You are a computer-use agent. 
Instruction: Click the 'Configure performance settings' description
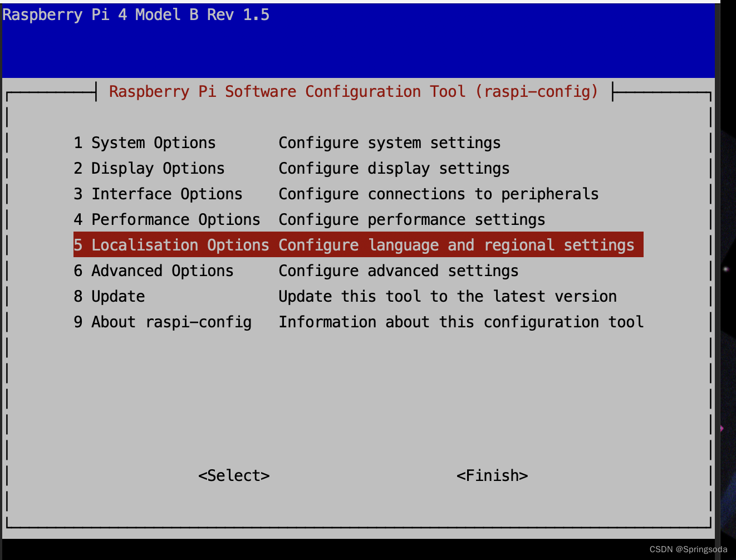[411, 220]
